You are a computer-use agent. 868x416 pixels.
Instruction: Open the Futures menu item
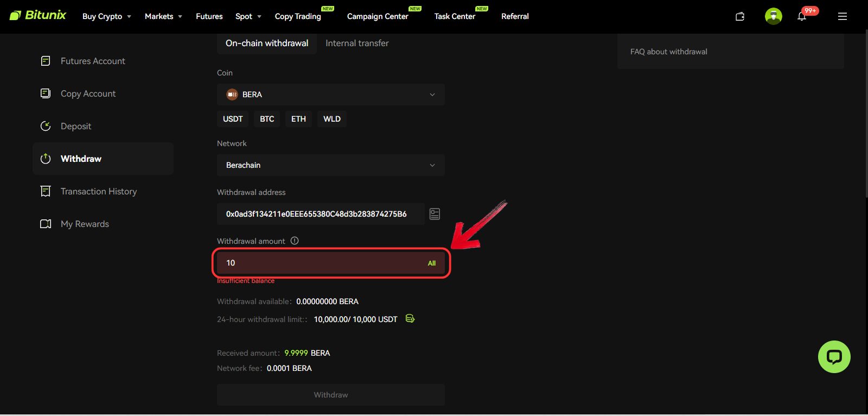(209, 16)
